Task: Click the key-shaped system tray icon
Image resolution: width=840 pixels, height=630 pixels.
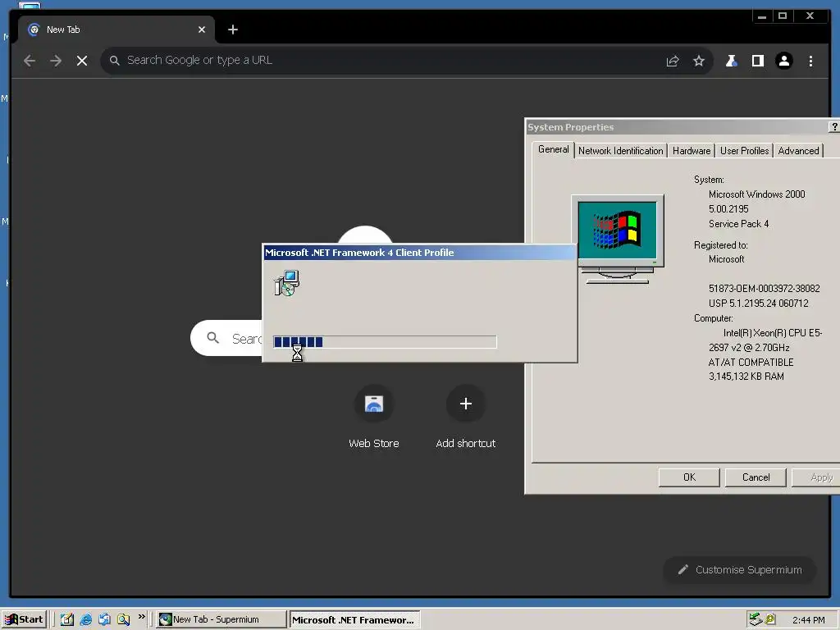Action: click(x=770, y=619)
